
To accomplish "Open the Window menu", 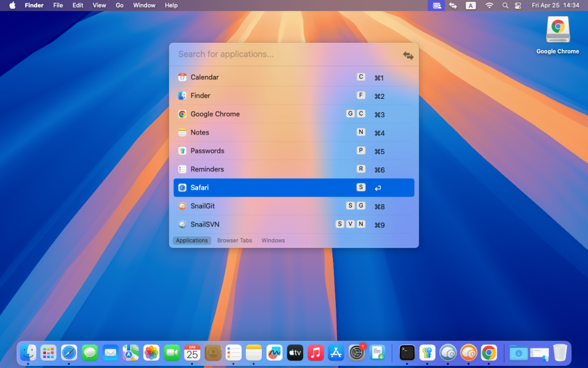I will point(144,5).
